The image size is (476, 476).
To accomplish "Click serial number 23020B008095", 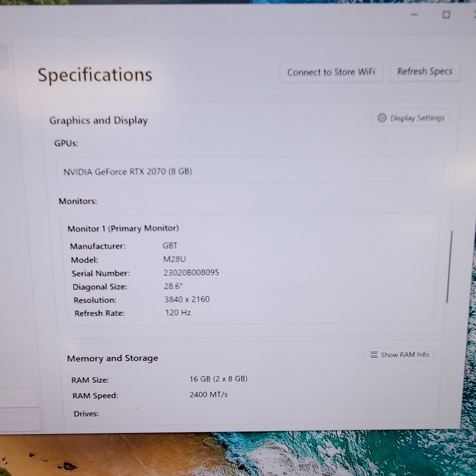I will click(x=191, y=273).
